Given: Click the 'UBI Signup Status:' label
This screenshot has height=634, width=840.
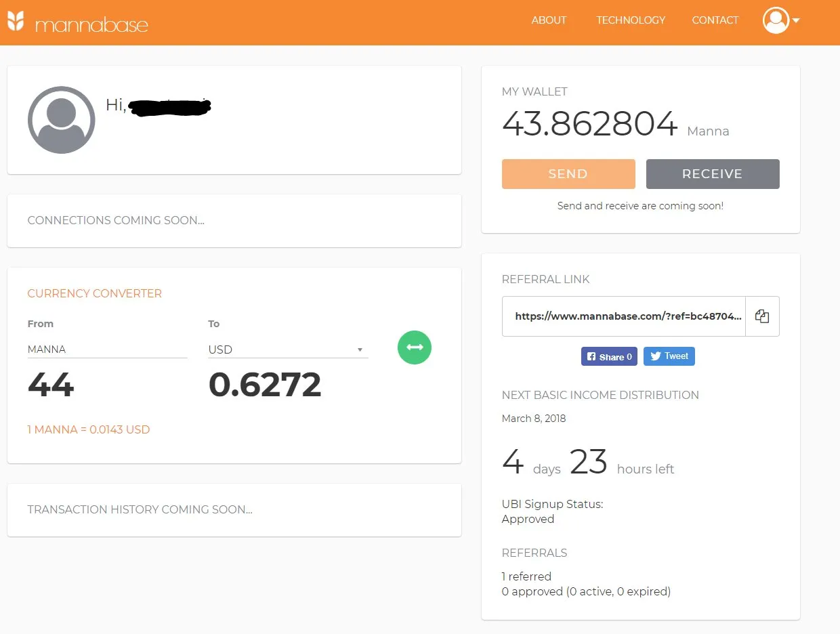Looking at the screenshot, I should tap(552, 504).
